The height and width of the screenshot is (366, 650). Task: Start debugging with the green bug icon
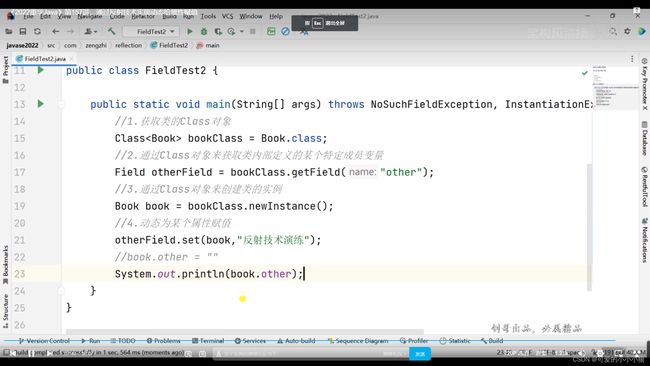(204, 32)
